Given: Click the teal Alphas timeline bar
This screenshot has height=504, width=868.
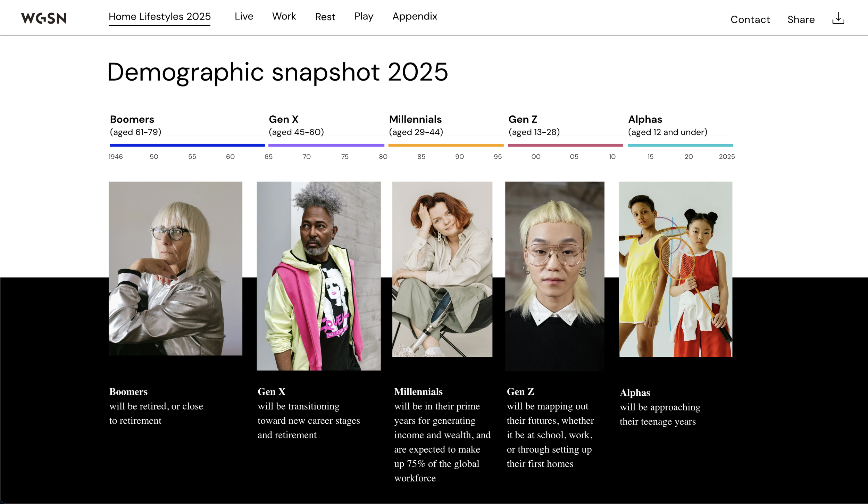Looking at the screenshot, I should click(x=680, y=145).
